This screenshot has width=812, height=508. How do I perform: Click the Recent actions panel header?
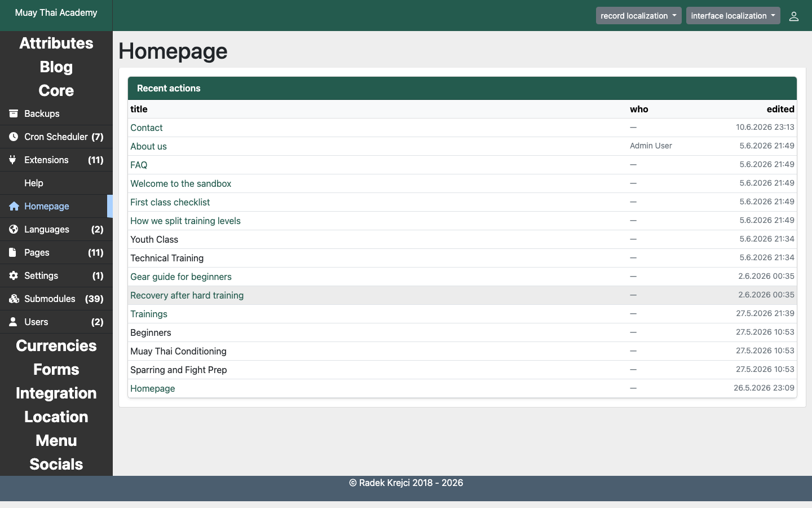462,88
